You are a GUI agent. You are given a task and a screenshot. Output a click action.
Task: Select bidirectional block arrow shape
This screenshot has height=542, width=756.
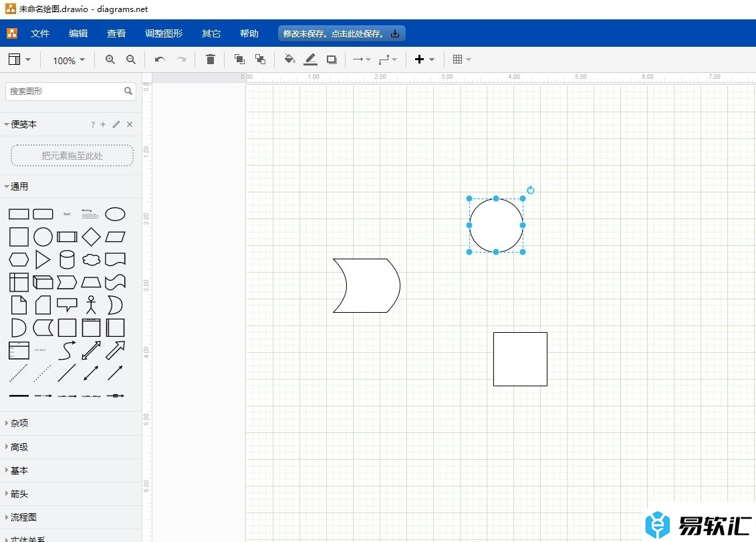pyautogui.click(x=91, y=351)
